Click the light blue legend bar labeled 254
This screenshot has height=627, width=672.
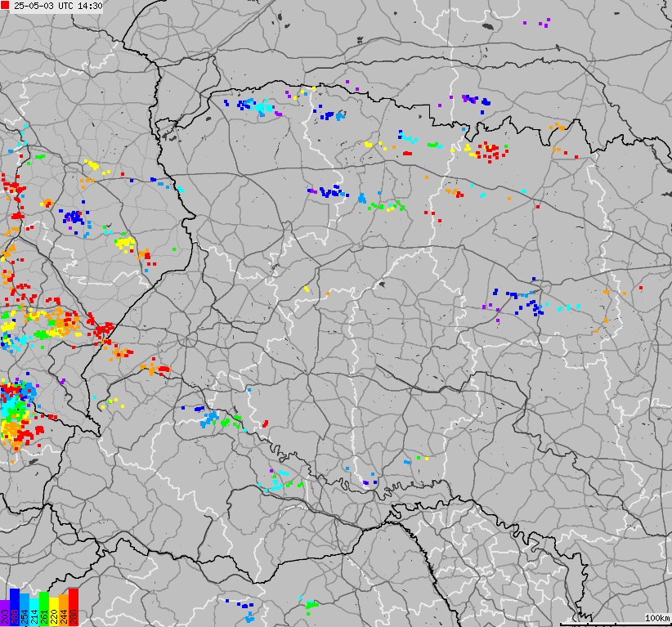click(x=25, y=610)
